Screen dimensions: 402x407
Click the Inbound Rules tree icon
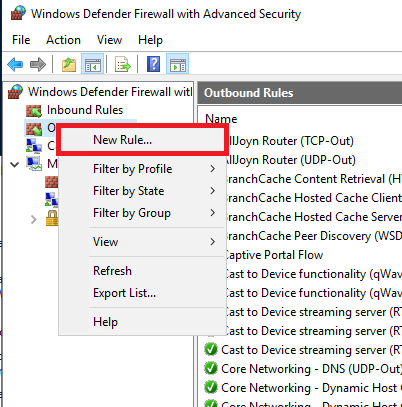[x=34, y=111]
